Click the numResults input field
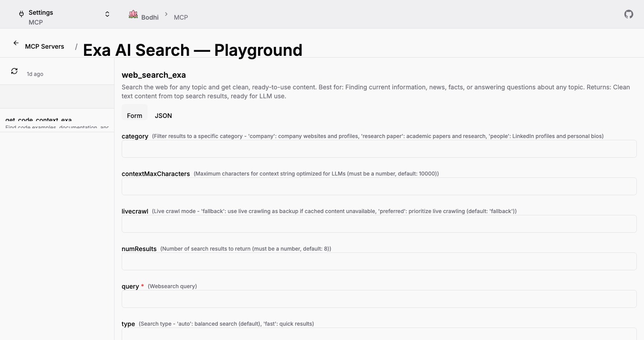This screenshot has width=644, height=340. (x=379, y=261)
